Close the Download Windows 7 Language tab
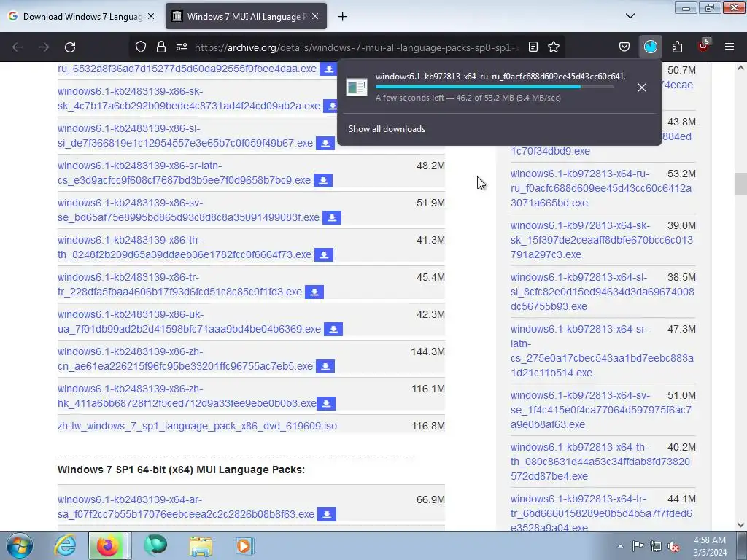This screenshot has width=747, height=560. [151, 17]
